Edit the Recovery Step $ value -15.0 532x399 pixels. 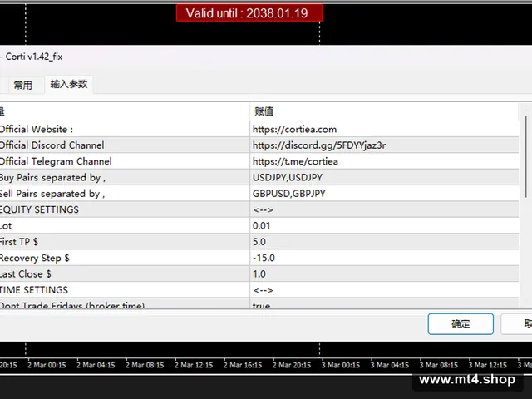pos(384,258)
